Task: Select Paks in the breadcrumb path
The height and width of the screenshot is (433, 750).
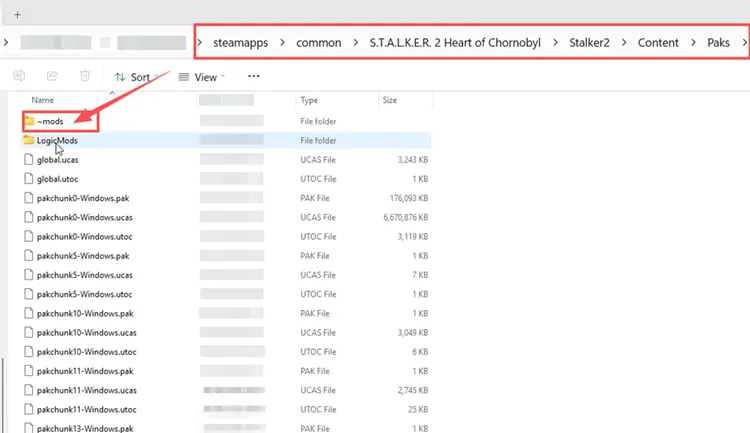Action: tap(718, 43)
